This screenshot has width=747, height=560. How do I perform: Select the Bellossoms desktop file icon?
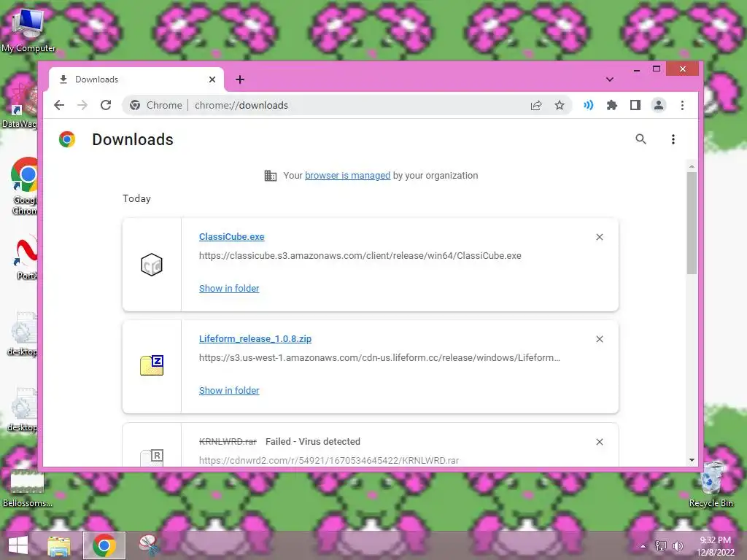(x=27, y=489)
